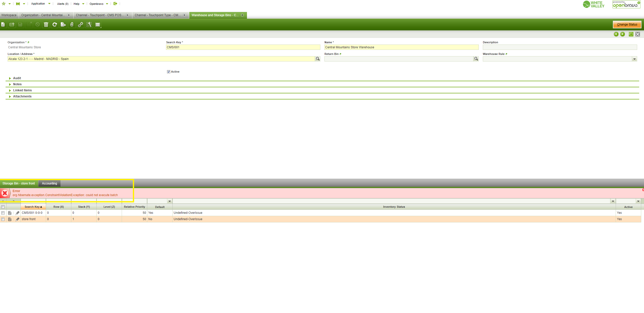Click the Delete record trash icon
This screenshot has height=313, width=644.
pos(46,25)
